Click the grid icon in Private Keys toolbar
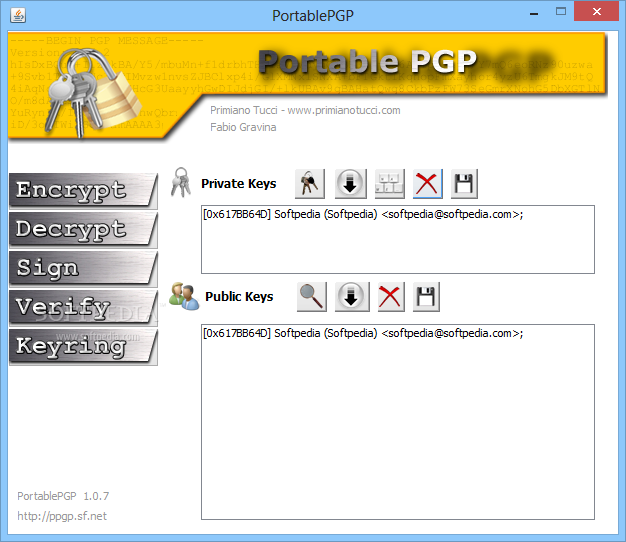 click(x=390, y=184)
